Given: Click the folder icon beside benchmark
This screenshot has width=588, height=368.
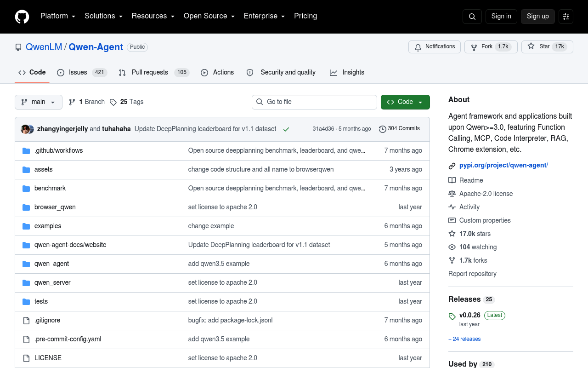Looking at the screenshot, I should point(26,189).
